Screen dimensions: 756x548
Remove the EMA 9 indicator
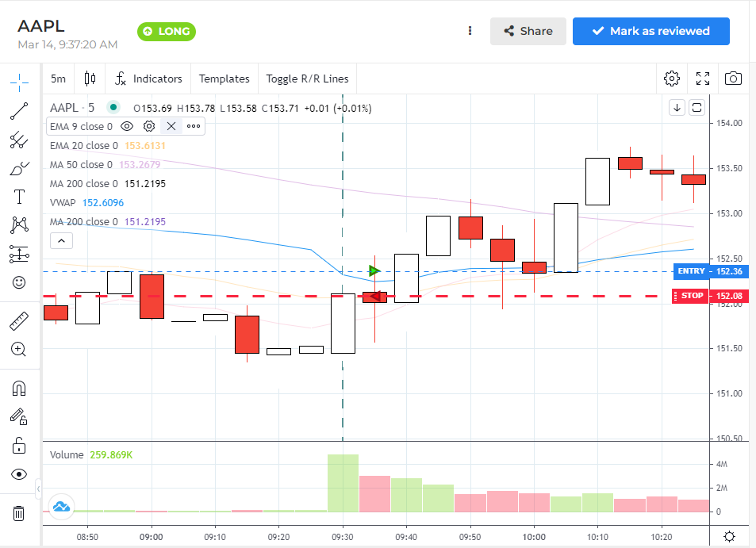click(171, 126)
